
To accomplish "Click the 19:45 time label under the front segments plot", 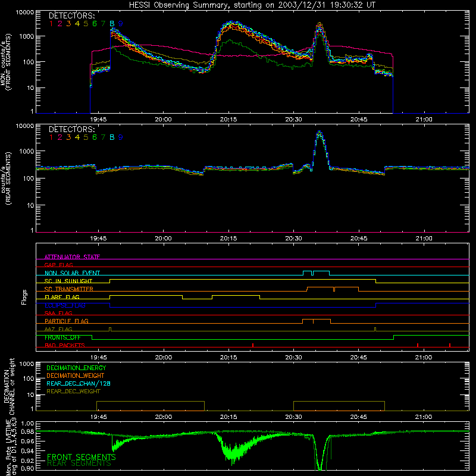I will coord(98,120).
